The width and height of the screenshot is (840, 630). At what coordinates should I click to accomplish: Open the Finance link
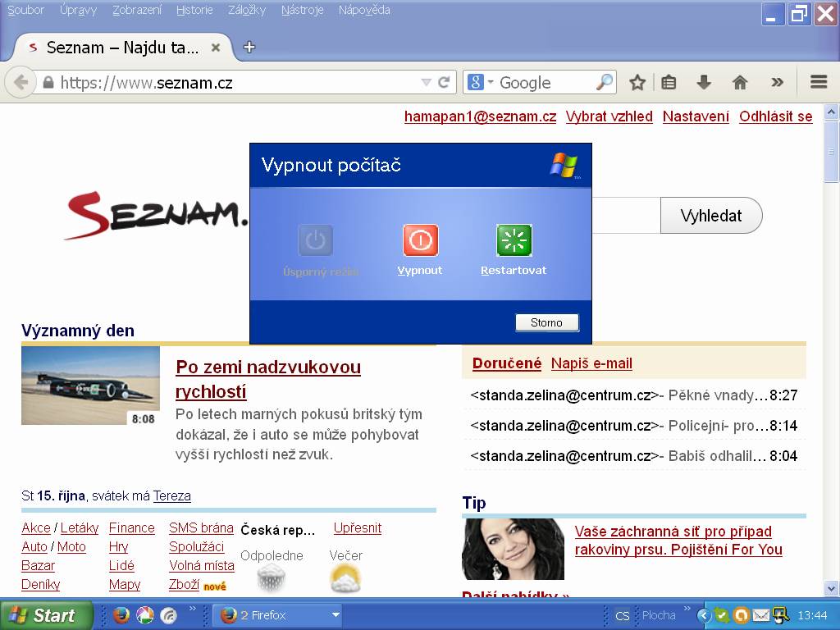pyautogui.click(x=132, y=527)
